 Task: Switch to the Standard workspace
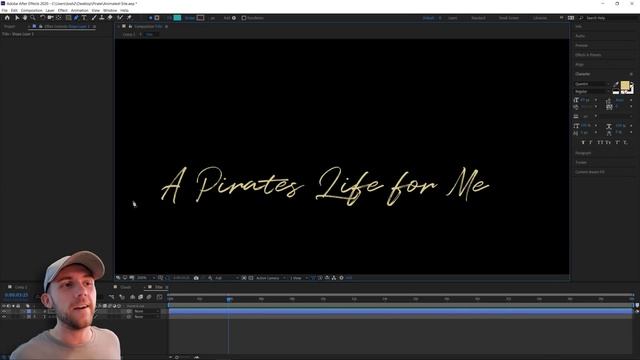478,18
